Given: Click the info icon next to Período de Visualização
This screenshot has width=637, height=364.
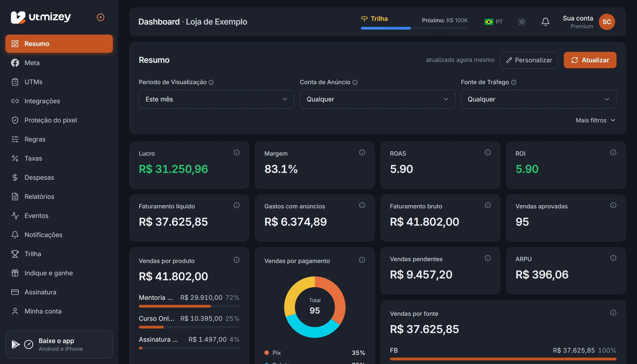Looking at the screenshot, I should 211,82.
